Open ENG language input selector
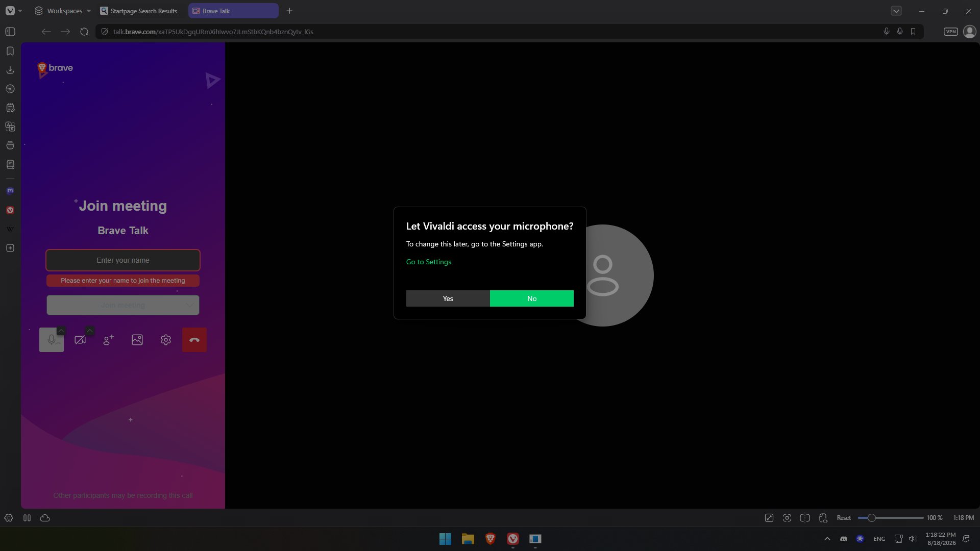The image size is (980, 551). click(x=879, y=539)
